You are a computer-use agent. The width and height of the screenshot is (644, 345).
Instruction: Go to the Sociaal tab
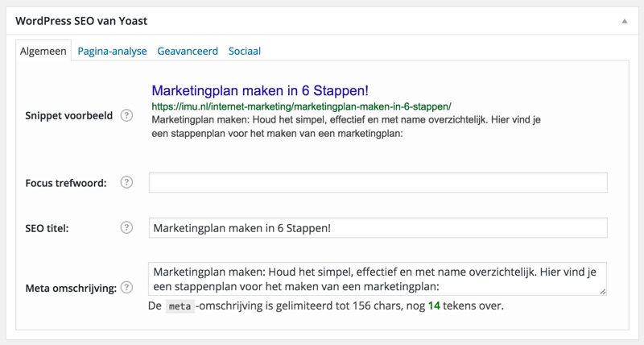click(x=245, y=51)
